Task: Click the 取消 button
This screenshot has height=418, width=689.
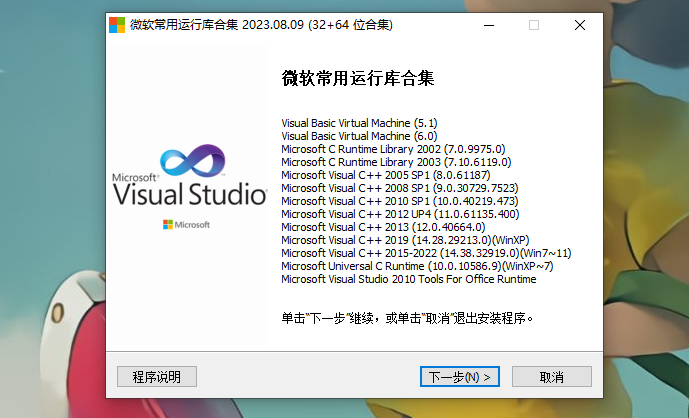Action: [551, 377]
